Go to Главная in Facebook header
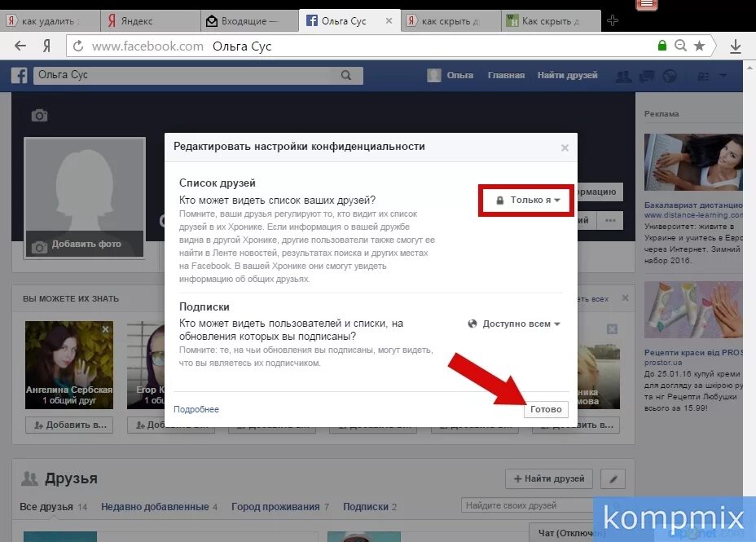 (506, 75)
